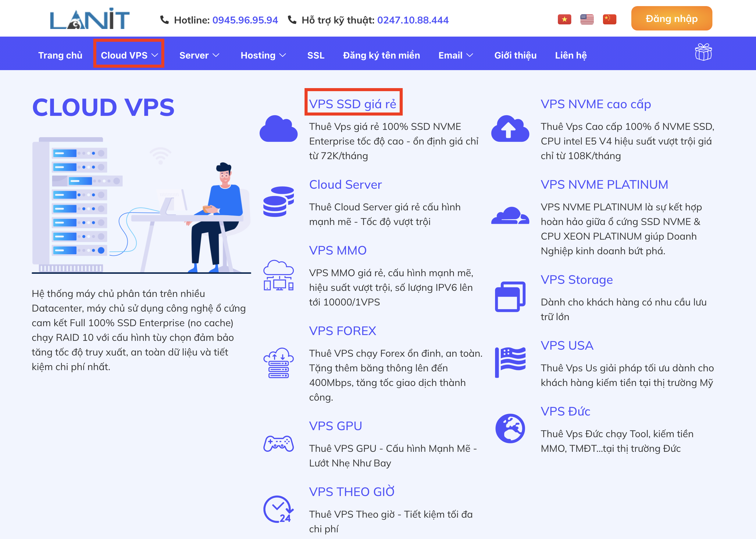This screenshot has width=756, height=539.
Task: Click the coins icon beside Cloud Server
Action: click(279, 202)
